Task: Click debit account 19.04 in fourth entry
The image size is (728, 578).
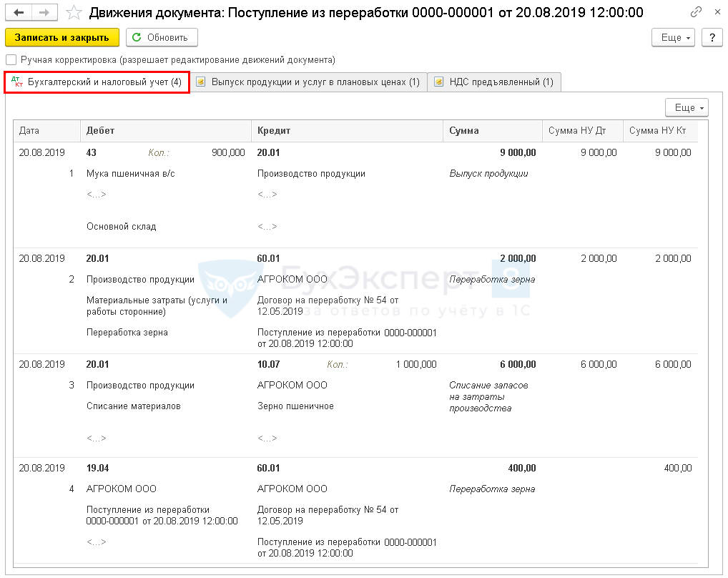Action: tap(97, 468)
